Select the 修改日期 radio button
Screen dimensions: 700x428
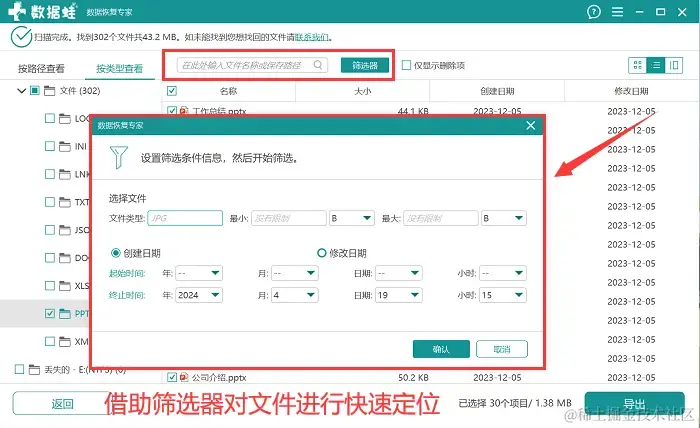point(321,253)
